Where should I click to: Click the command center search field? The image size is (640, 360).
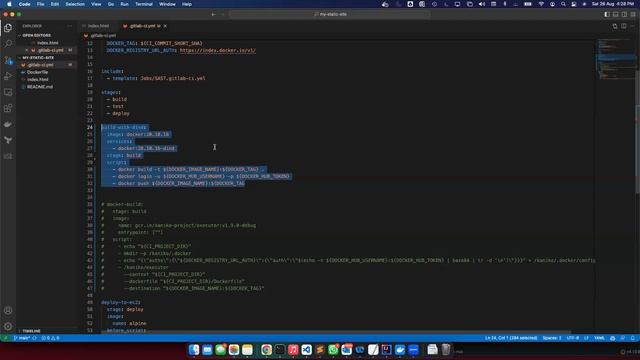pyautogui.click(x=330, y=14)
